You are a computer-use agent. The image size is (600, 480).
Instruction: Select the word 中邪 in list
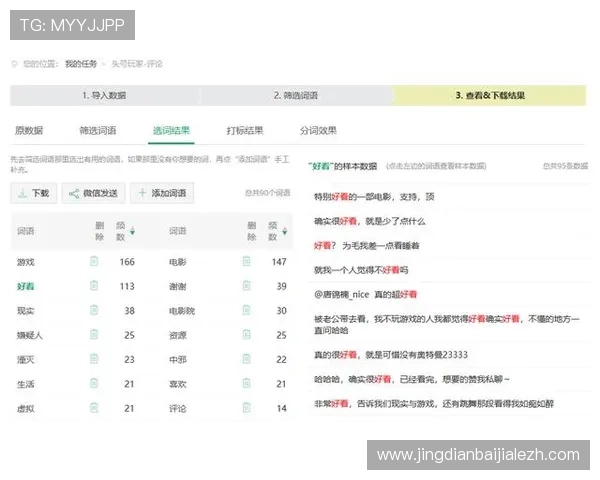[x=178, y=360]
